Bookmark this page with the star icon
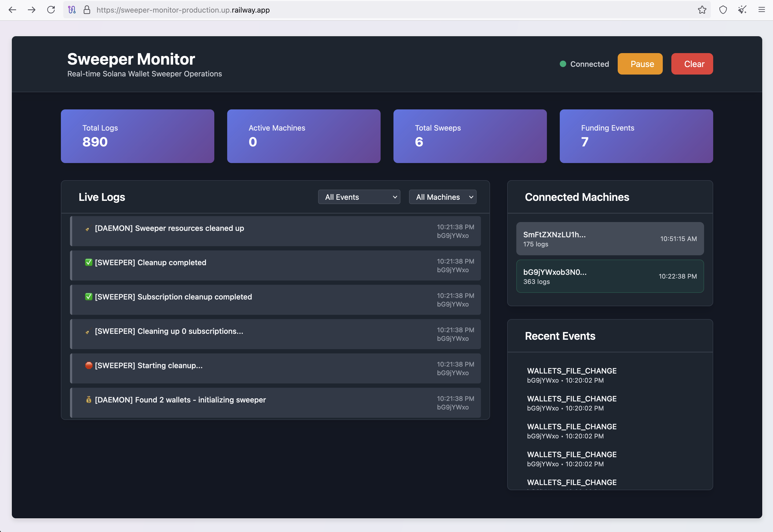The width and height of the screenshot is (773, 532). 702,10
